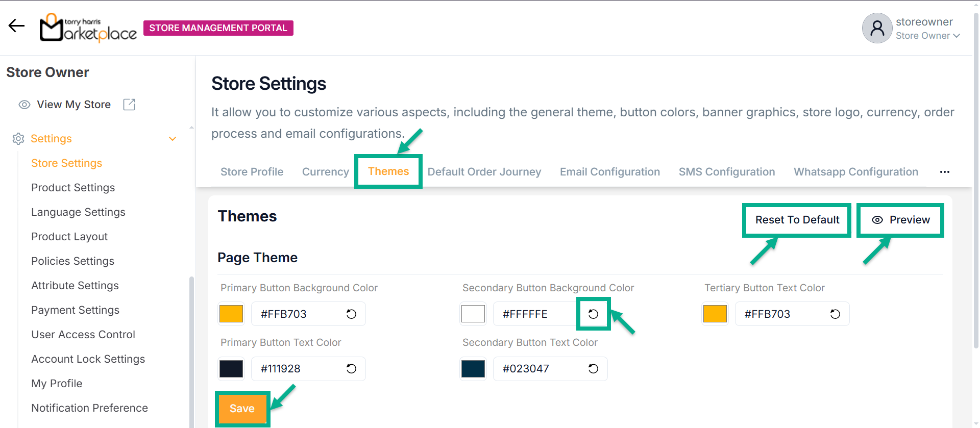Show more tabs via the ellipsis
The width and height of the screenshot is (980, 428).
click(944, 172)
